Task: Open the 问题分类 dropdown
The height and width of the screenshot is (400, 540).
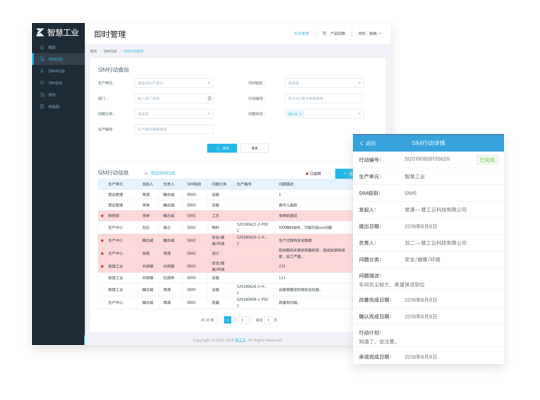Action: (x=174, y=114)
